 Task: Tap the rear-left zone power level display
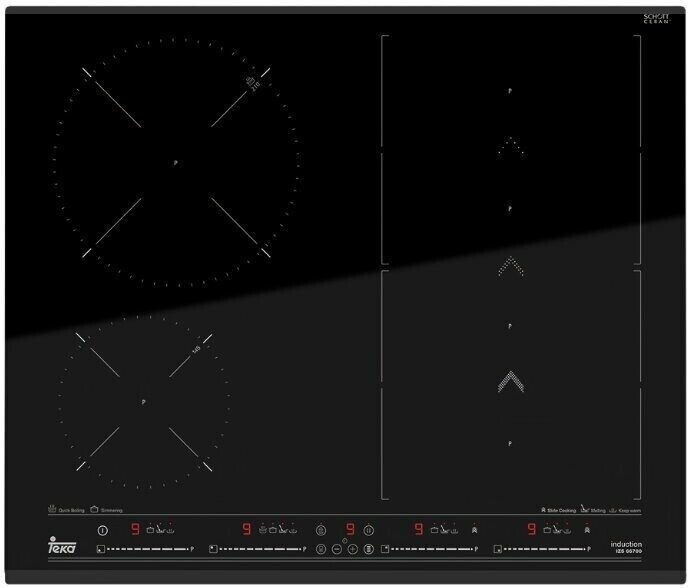coord(247,529)
